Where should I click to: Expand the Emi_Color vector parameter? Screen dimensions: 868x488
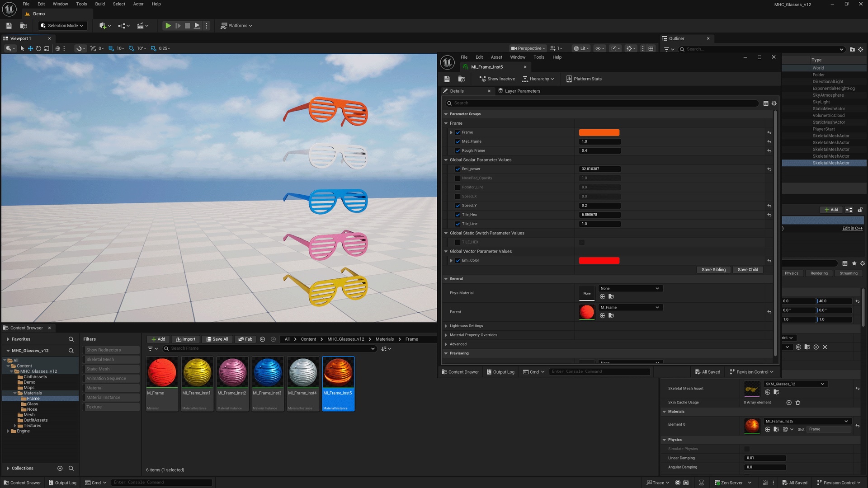tap(451, 261)
